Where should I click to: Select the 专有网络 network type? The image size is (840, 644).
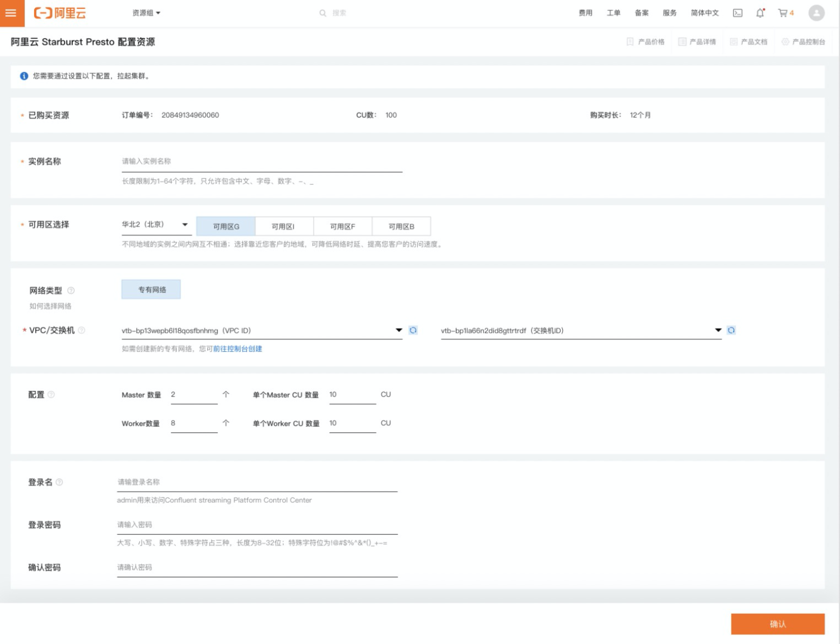151,290
